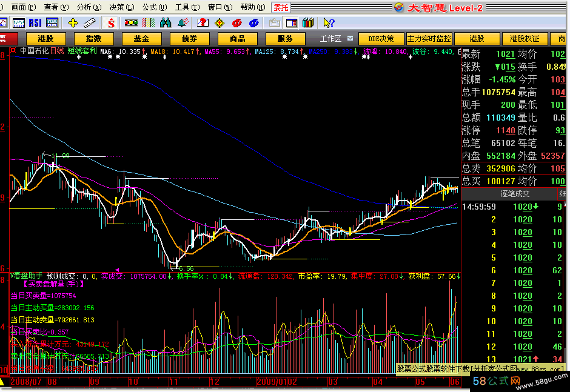Open the 查看(V) menu
The image size is (570, 392).
(x=56, y=7)
